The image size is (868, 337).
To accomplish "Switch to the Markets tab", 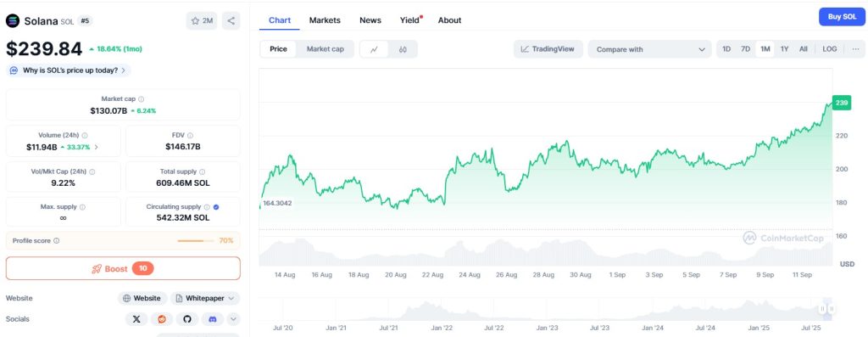I will [325, 20].
